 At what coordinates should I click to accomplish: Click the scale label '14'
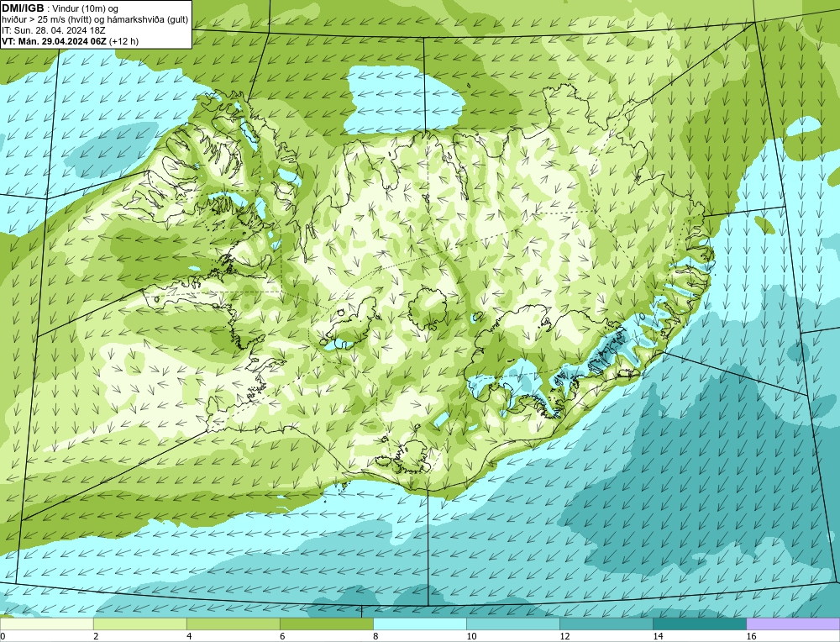(x=658, y=636)
